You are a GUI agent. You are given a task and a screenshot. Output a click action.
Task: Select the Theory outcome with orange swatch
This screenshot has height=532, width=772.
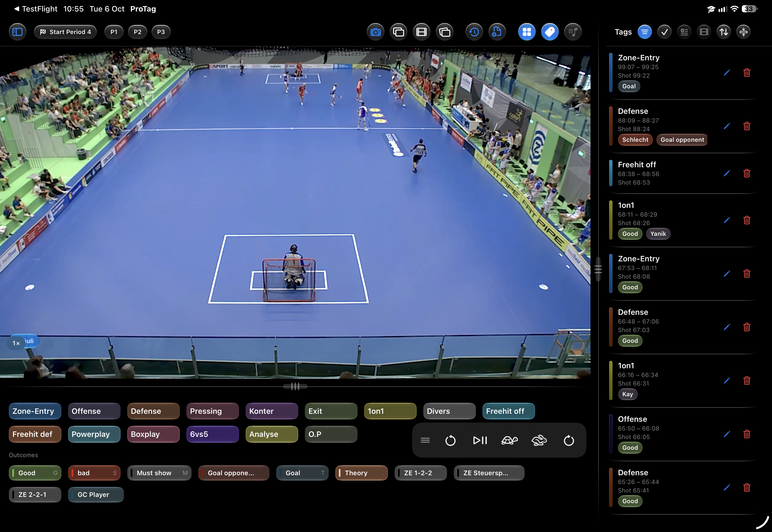[362, 473]
